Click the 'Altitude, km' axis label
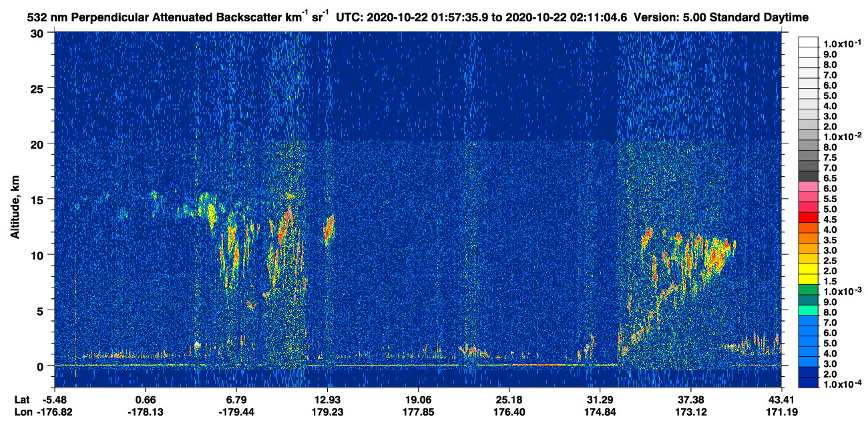 point(15,208)
